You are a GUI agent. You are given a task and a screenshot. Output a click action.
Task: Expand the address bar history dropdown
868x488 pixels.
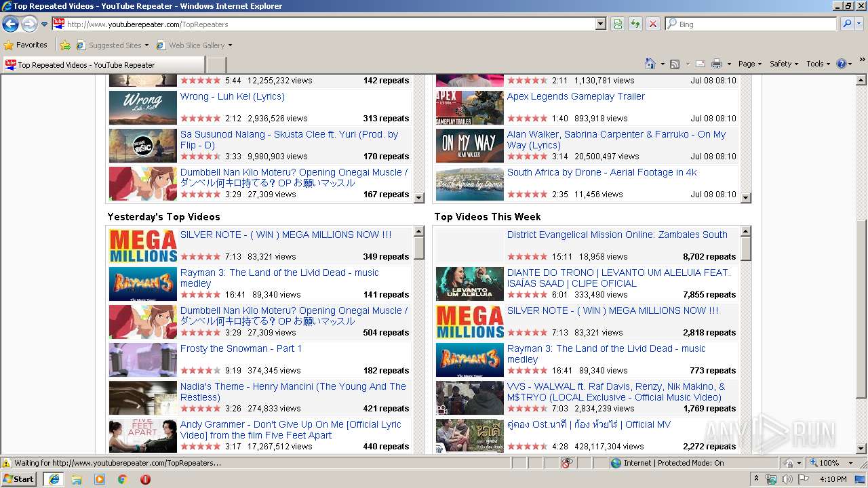tap(601, 24)
